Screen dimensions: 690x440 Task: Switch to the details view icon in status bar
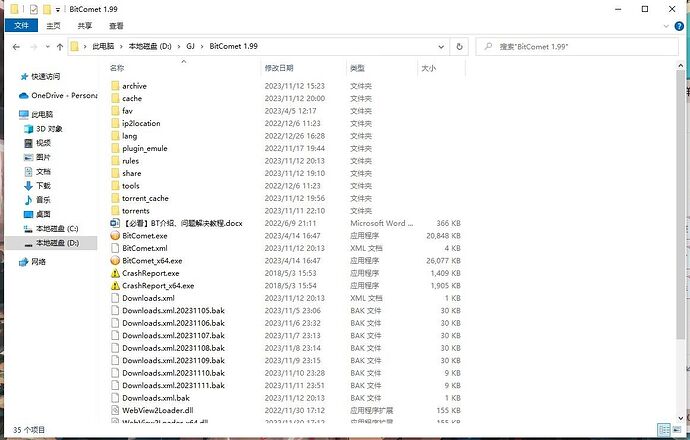[x=664, y=429]
